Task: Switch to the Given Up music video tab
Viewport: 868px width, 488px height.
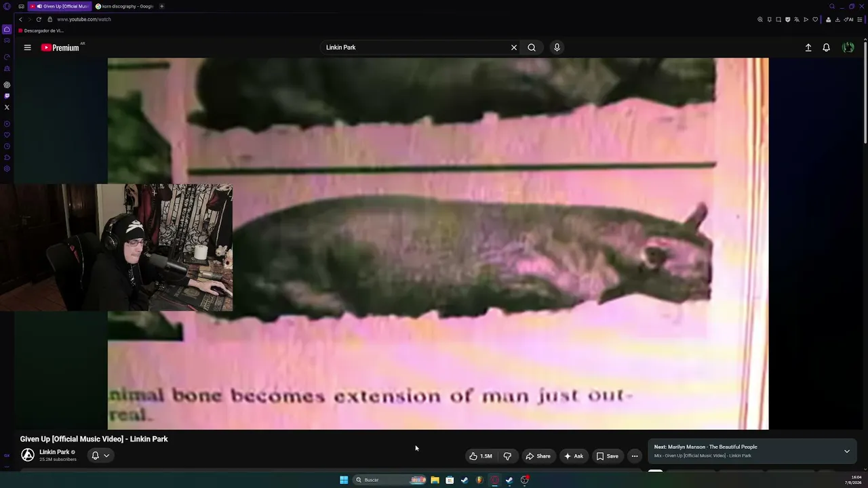Action: click(60, 6)
